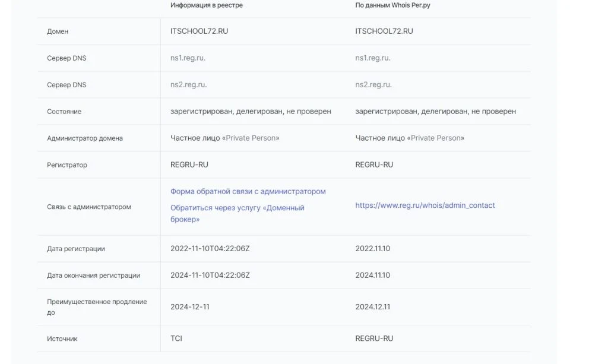Click ns1.reg.ru. in the Whois Рег.ру column
Viewport: 608px width, 364px height.
click(373, 58)
